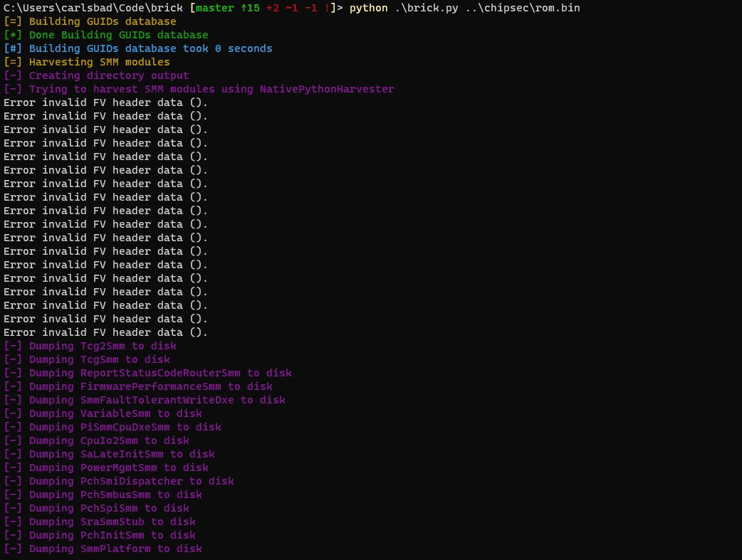
Task: Click the line 'Creating directory output'
Action: click(x=97, y=75)
